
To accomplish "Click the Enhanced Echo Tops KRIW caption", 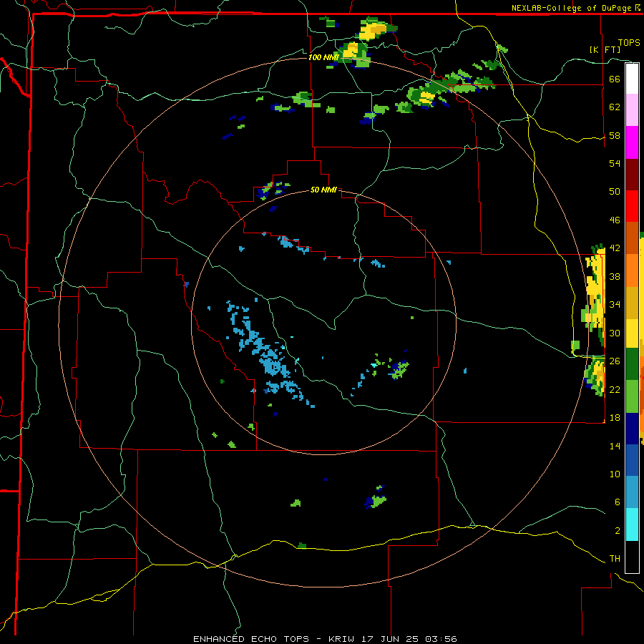I will pos(325,639).
